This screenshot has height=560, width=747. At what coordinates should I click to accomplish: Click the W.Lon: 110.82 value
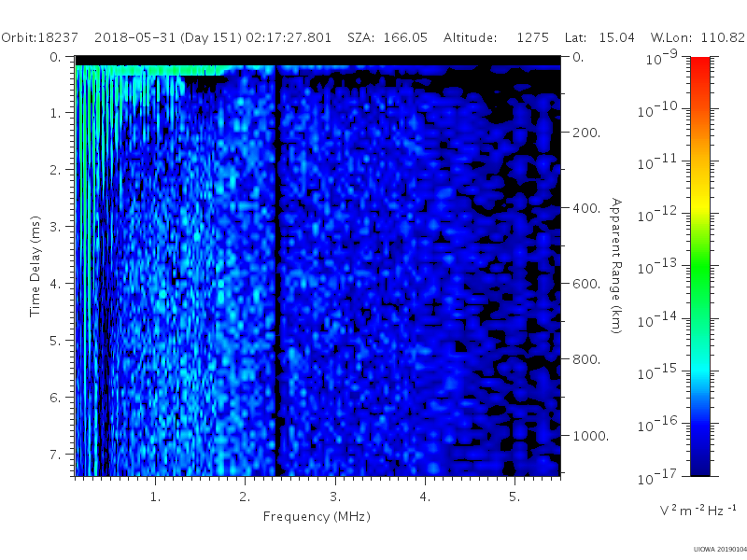pos(698,37)
